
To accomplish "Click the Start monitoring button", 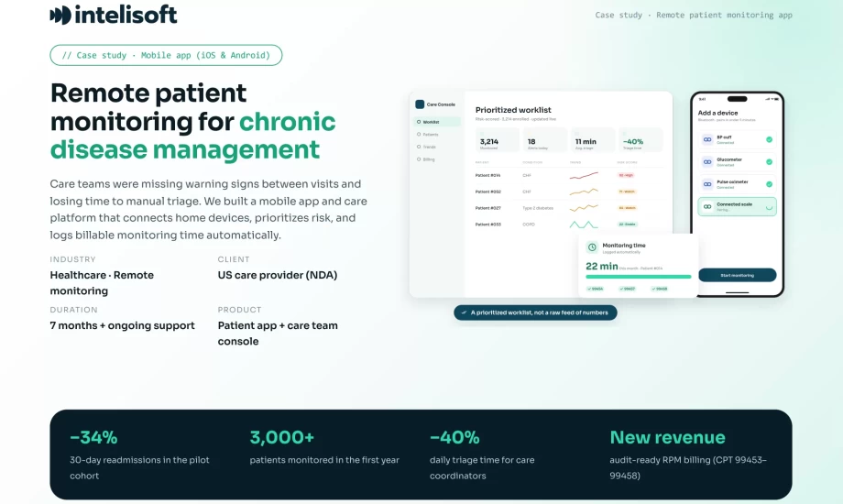I will (x=737, y=275).
